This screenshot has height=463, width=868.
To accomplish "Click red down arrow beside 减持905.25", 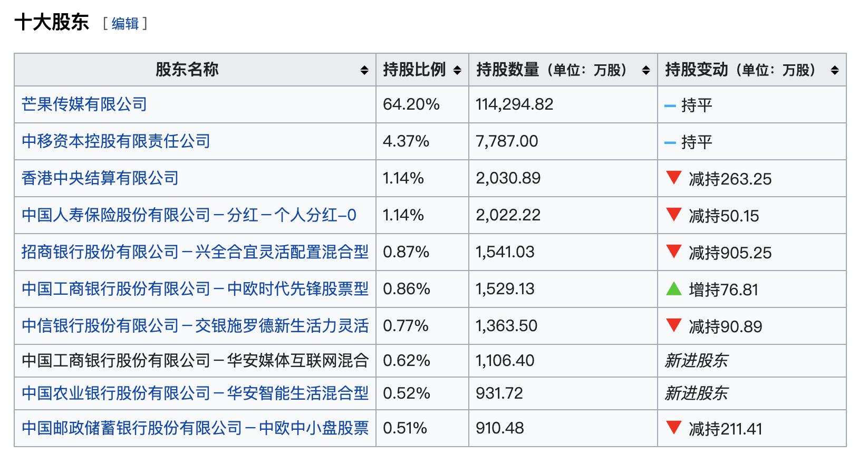I will pos(673,252).
